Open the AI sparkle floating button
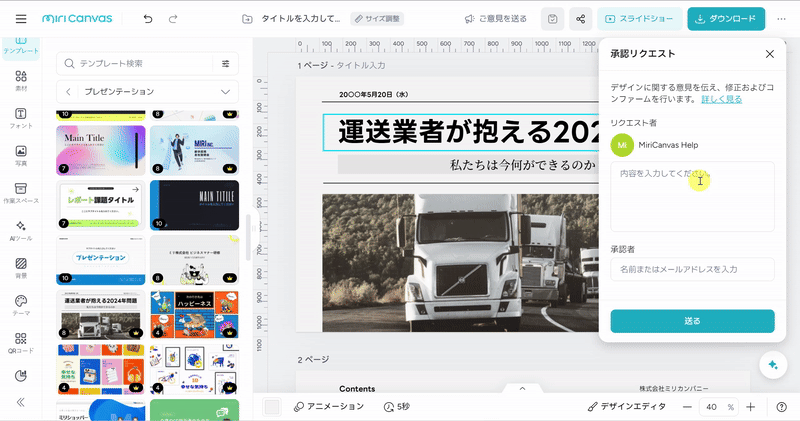800x421 pixels. (772, 365)
